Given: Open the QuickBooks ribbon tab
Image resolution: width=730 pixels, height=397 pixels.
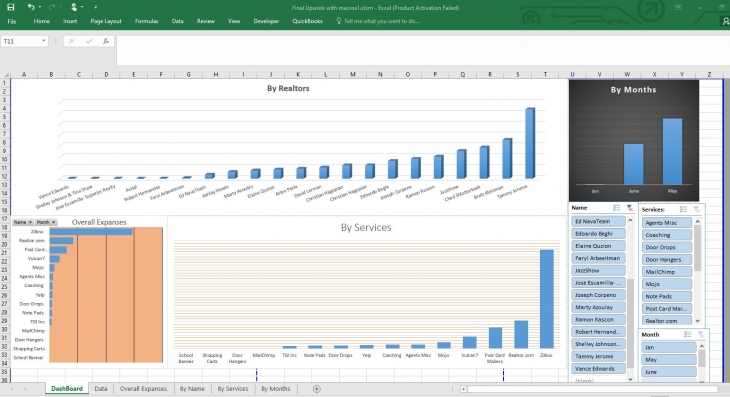Looking at the screenshot, I should 307,21.
